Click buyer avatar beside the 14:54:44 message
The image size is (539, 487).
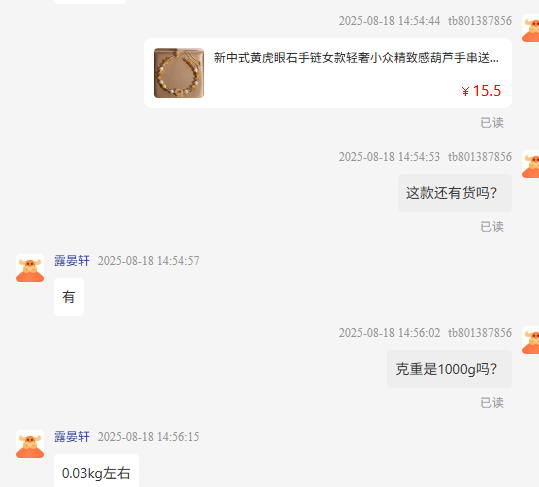point(530,28)
